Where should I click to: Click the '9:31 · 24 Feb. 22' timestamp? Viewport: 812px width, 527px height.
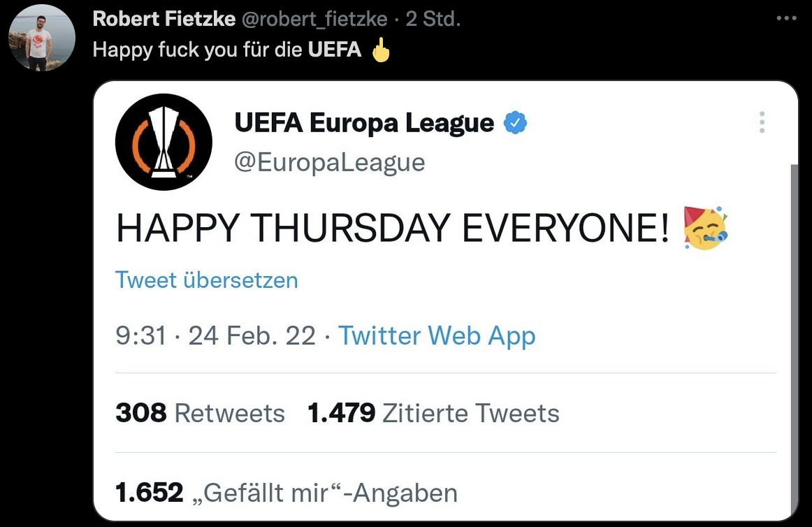[x=216, y=336]
